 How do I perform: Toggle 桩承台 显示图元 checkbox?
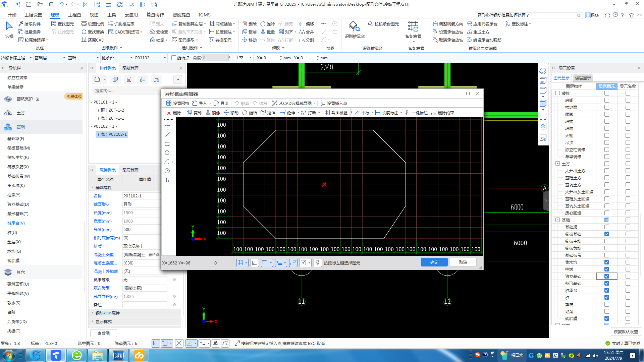click(607, 290)
